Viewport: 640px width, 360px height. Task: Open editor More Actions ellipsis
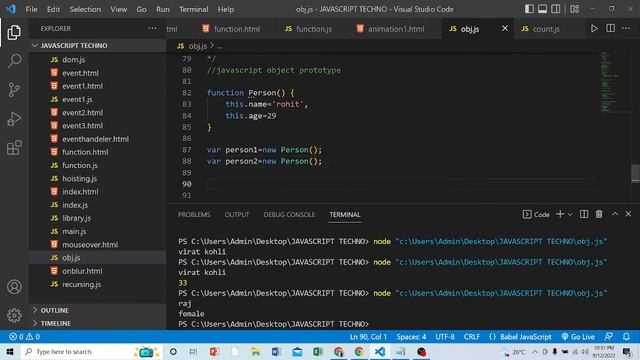point(626,29)
